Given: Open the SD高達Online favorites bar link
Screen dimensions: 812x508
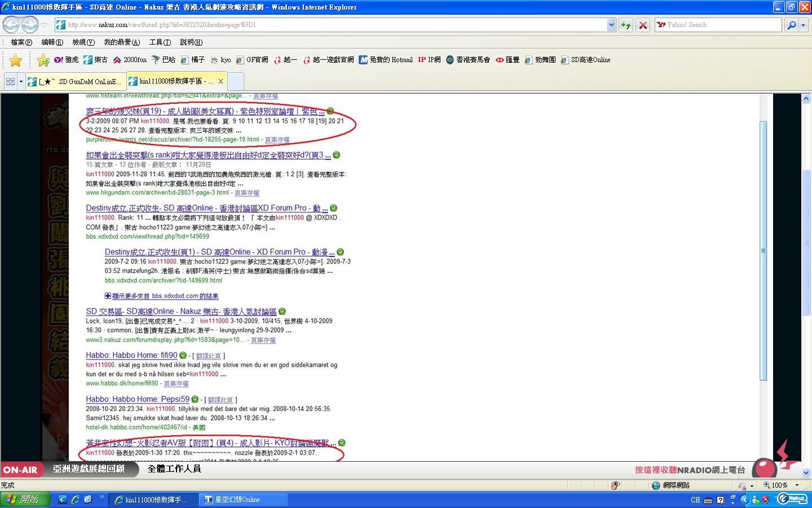Looking at the screenshot, I should 586,60.
